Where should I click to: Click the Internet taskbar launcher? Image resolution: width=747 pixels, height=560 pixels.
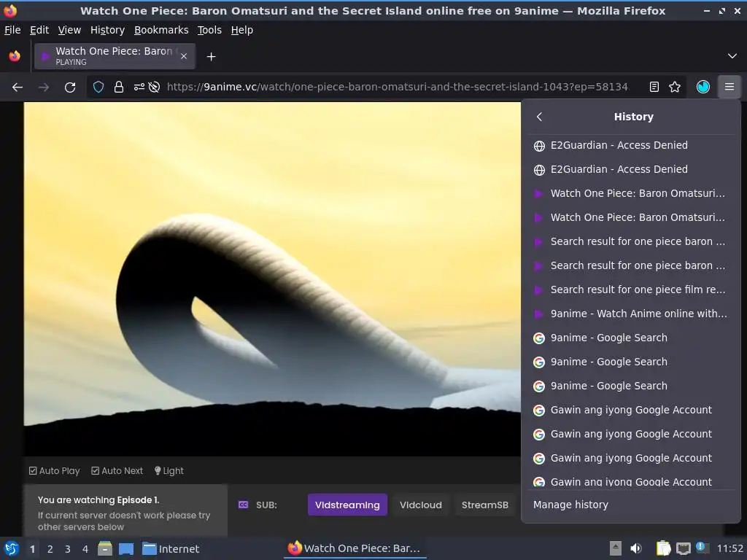[171, 549]
